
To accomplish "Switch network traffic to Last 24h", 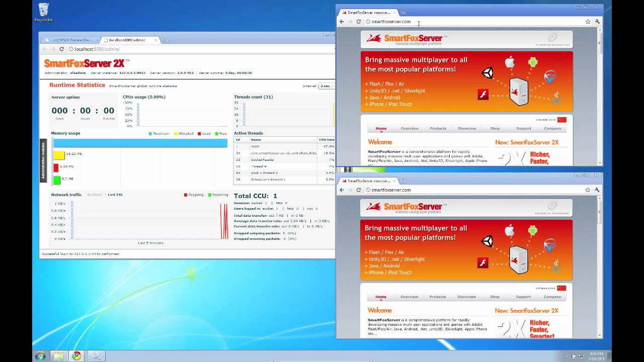I will tap(115, 195).
